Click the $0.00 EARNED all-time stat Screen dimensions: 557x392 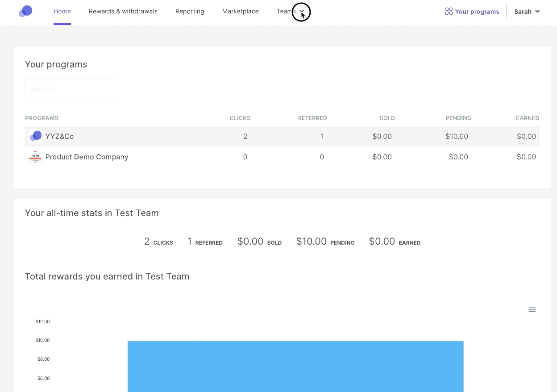click(395, 242)
